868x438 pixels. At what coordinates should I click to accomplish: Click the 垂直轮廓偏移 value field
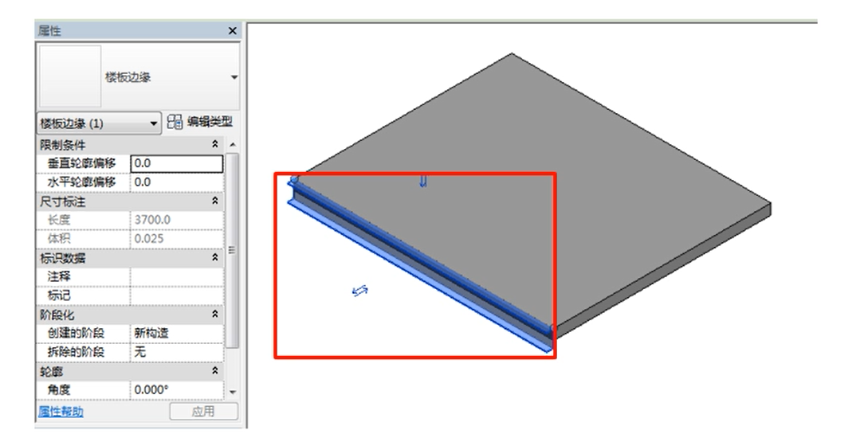[175, 163]
